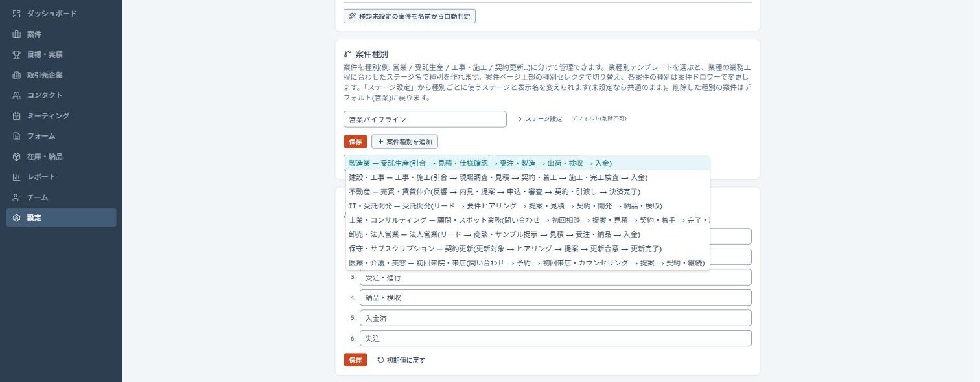The width and height of the screenshot is (980, 382).
Task: Go to 在庫・納品
Action: (x=61, y=157)
